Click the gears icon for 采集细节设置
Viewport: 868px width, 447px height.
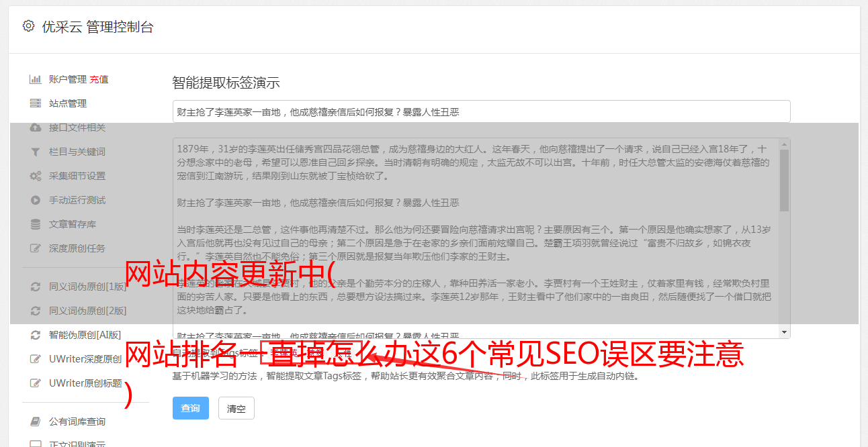36,176
